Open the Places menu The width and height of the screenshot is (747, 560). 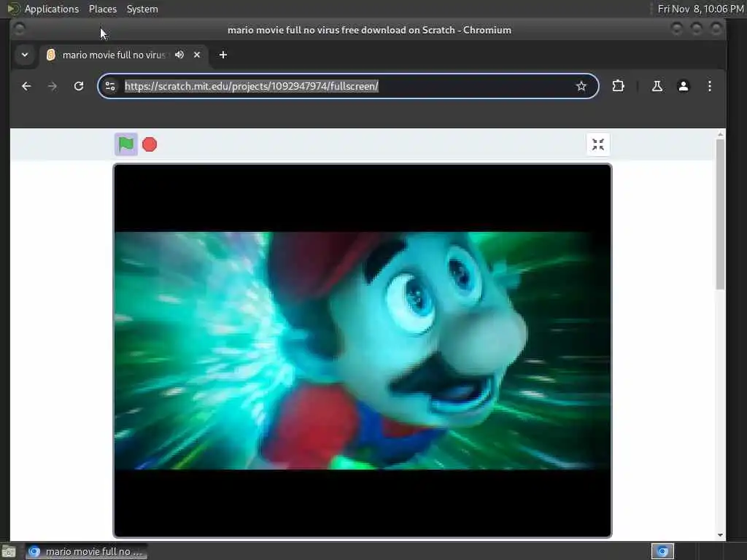102,9
